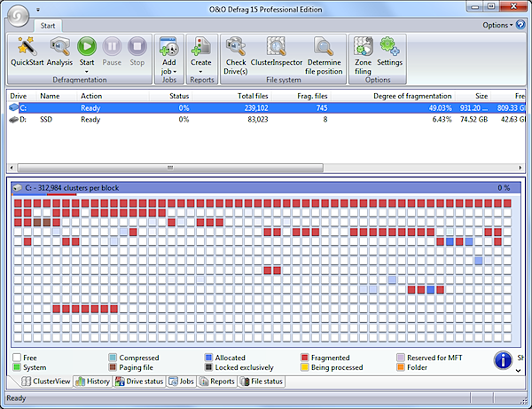
Task: Expand the Add job dropdown
Action: (168, 68)
